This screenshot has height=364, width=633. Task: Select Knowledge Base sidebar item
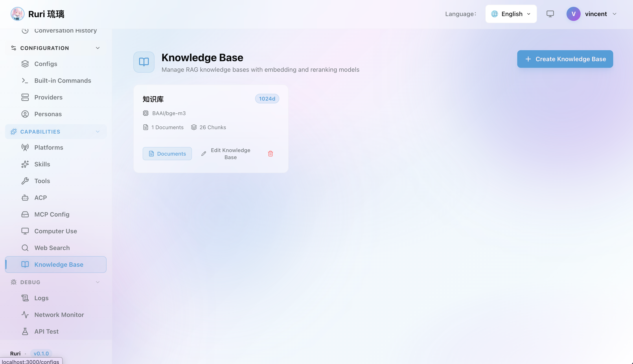tap(56, 265)
